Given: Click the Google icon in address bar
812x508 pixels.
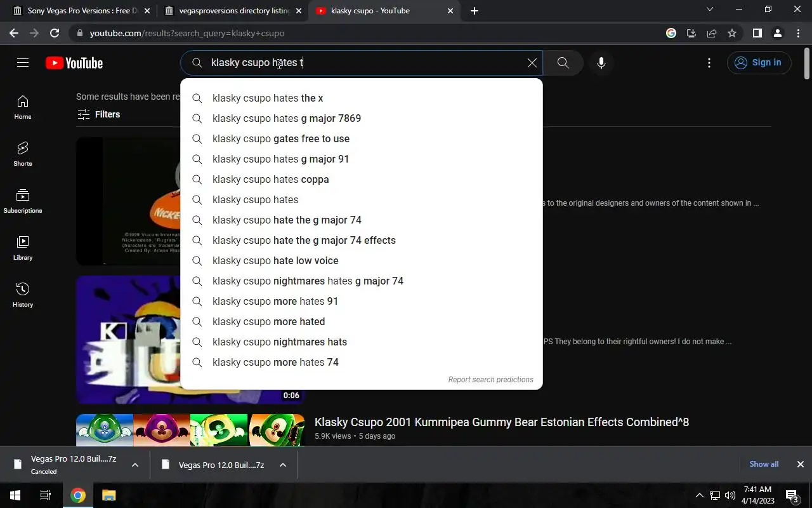Looking at the screenshot, I should 671,33.
